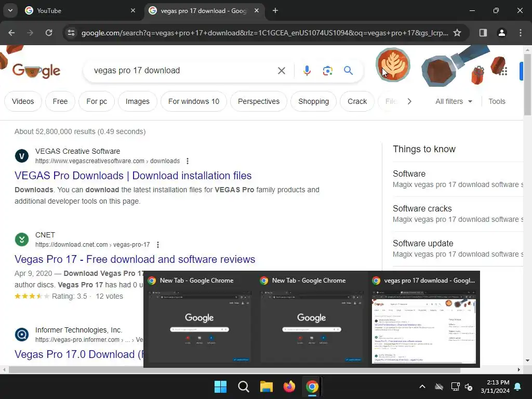This screenshot has width=532, height=399.
Task: Search by image with Lens icon
Action: (x=327, y=71)
